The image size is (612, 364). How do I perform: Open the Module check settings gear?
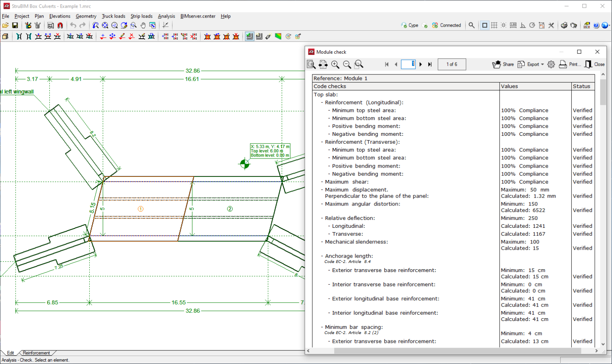pos(551,64)
